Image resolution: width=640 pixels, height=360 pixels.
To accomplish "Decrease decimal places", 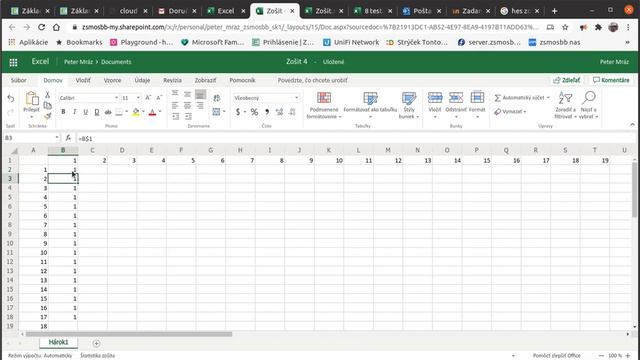I will click(x=292, y=112).
